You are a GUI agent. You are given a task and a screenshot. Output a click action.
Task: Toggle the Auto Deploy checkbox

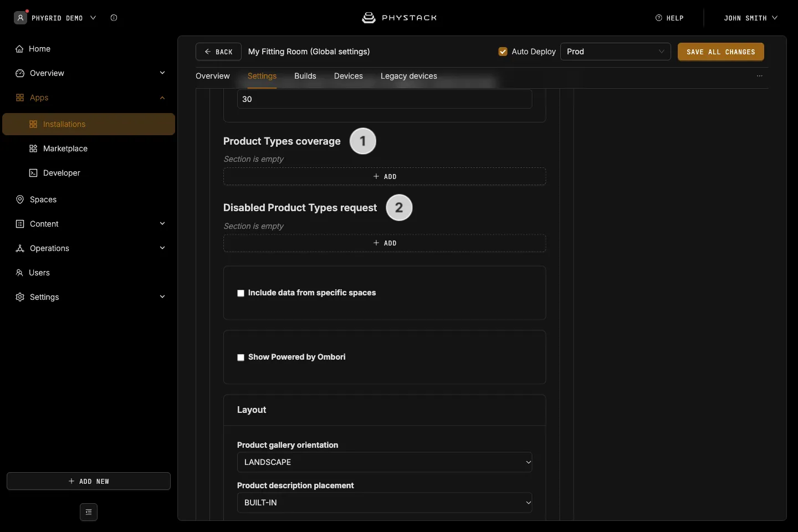503,52
